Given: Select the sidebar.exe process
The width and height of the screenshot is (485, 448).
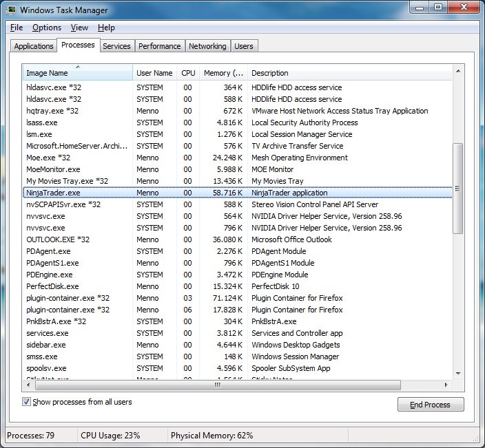Looking at the screenshot, I should [x=238, y=345].
